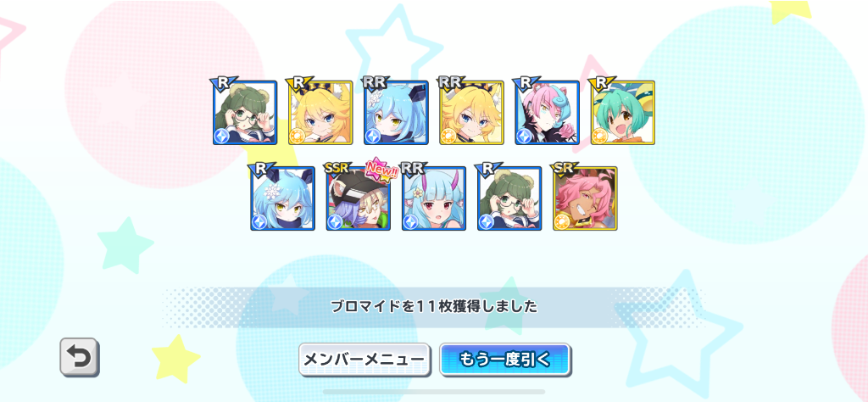868x402 pixels.
Task: Draw again with もう一度引く button
Action: point(505,360)
